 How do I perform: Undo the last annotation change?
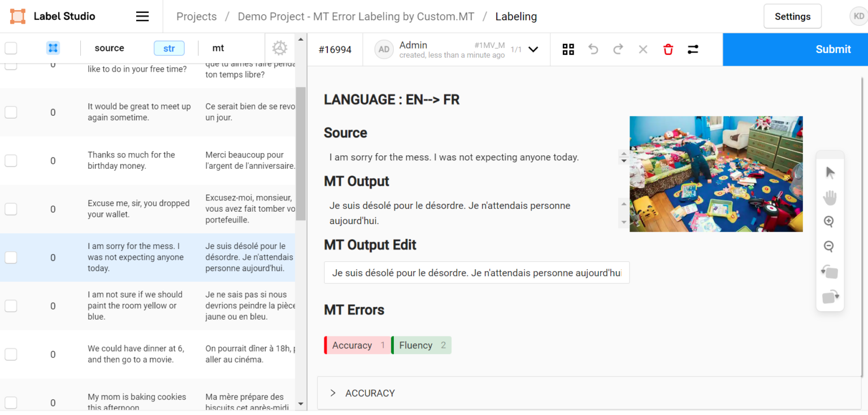pos(593,49)
